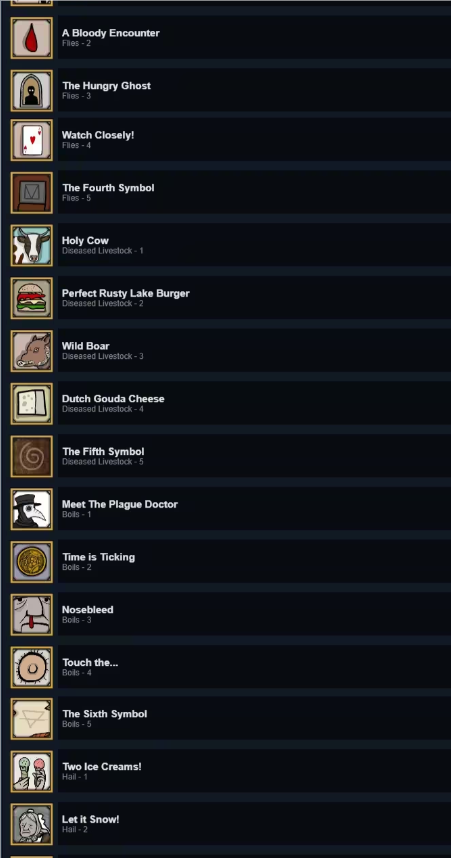Click the ace of hearts card icon
This screenshot has height=858, width=451.
32,140
